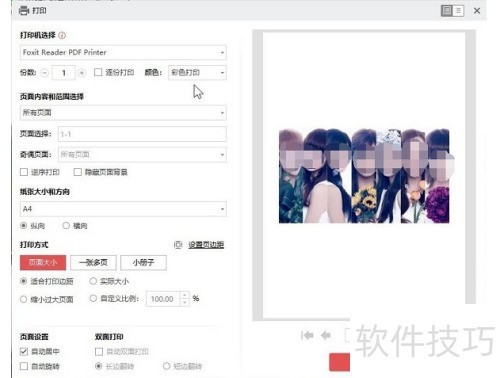The height and width of the screenshot is (378, 500).
Task: Decrease the custom scale with down arrow
Action: pyautogui.click(x=185, y=303)
